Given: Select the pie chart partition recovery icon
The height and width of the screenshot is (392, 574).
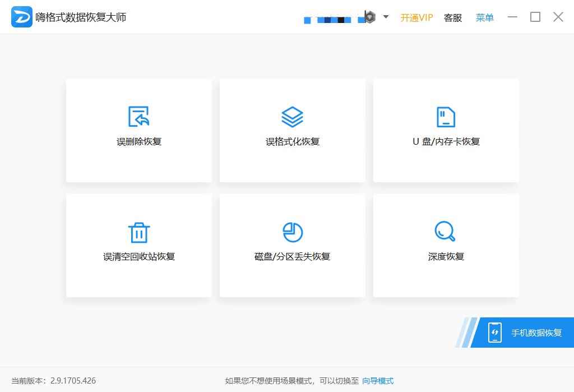Looking at the screenshot, I should [292, 232].
